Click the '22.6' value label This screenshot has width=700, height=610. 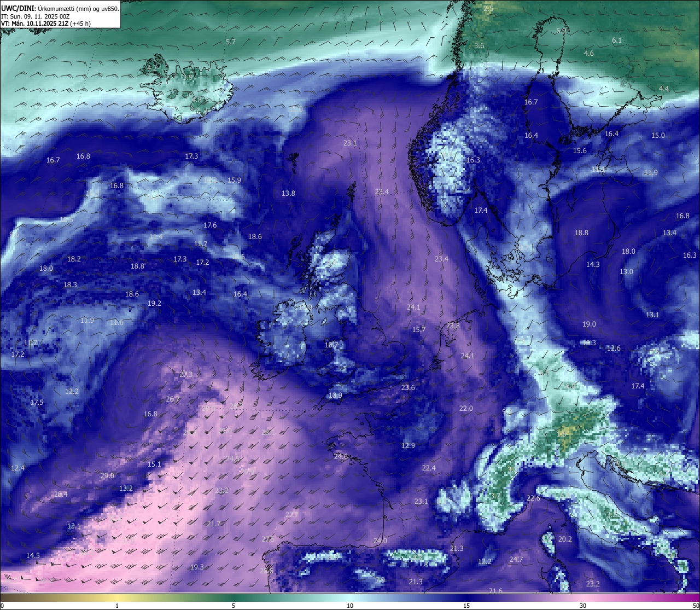[533, 498]
